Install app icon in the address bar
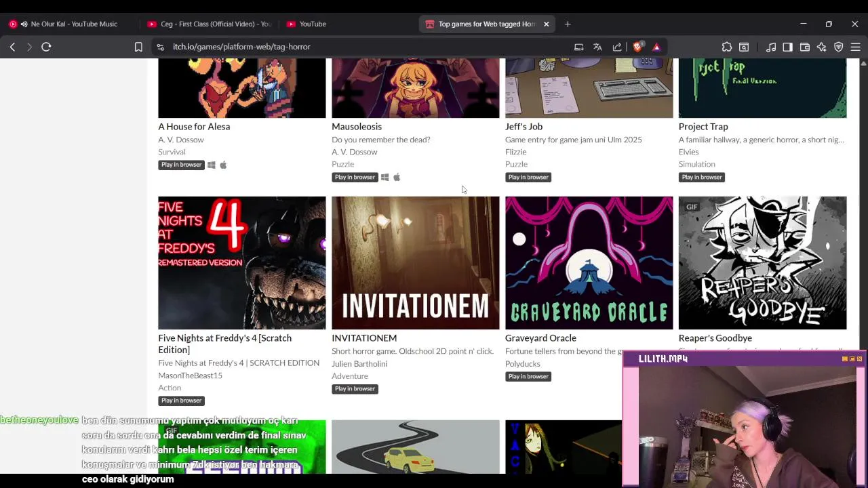The image size is (868, 488). click(x=578, y=47)
